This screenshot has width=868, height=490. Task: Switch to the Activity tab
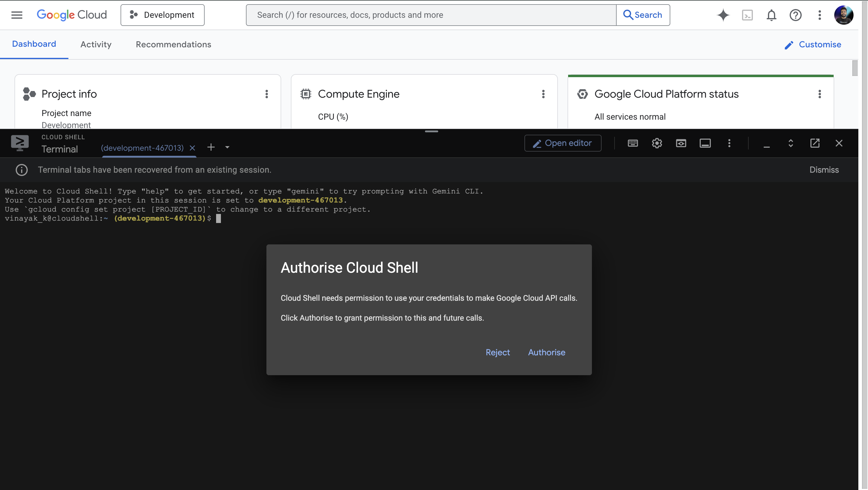point(96,45)
